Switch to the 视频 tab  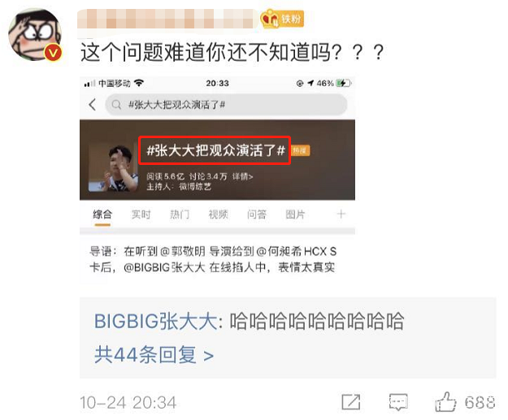(218, 214)
